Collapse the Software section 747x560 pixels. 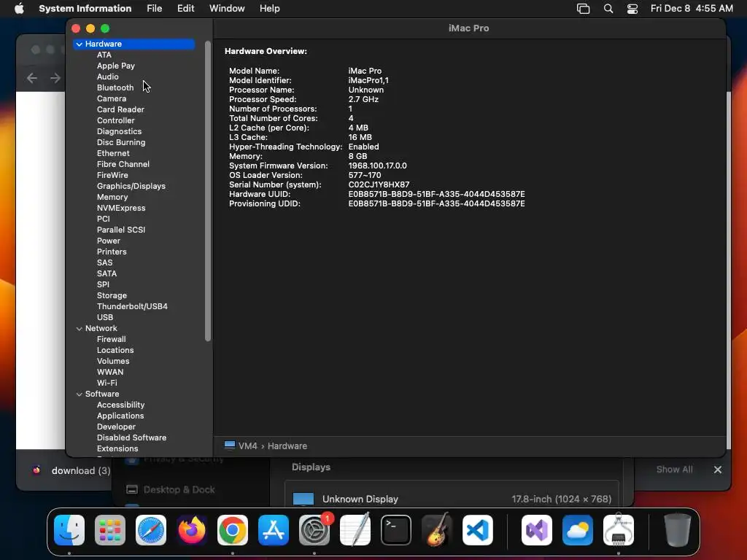[79, 394]
